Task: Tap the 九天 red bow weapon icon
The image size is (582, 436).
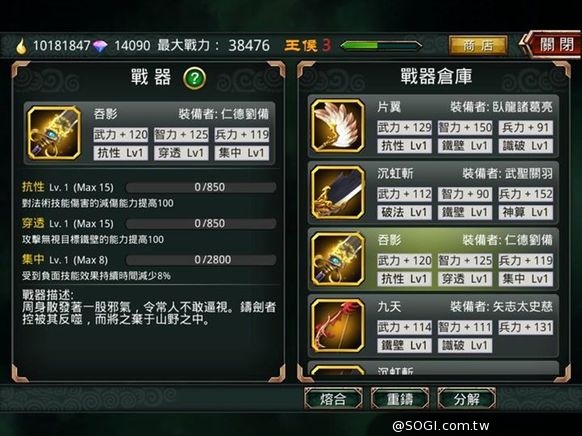Action: click(x=338, y=326)
